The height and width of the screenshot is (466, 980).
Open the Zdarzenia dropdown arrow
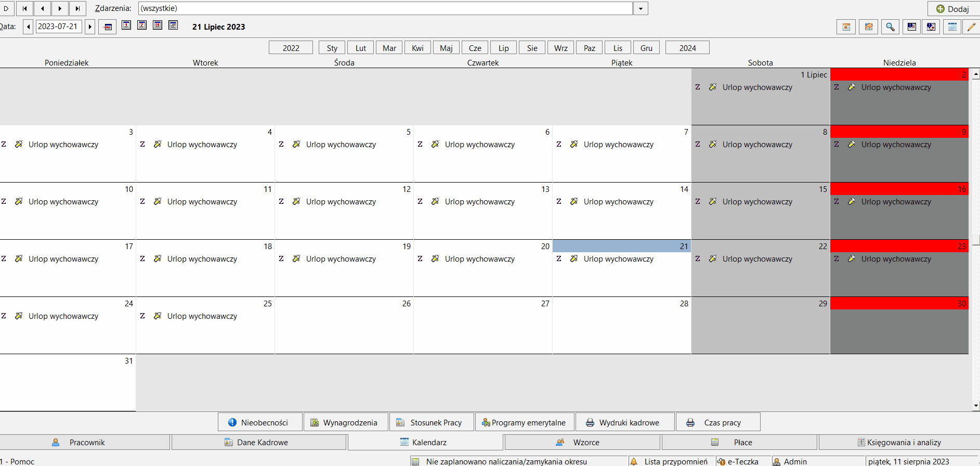641,8
